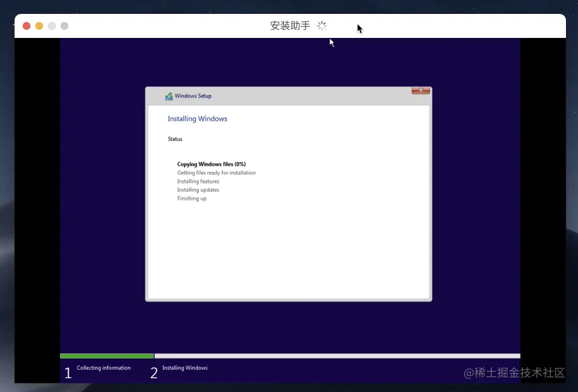The height and width of the screenshot is (392, 578).
Task: Click Copying Windows files (0%) status line
Action: tap(211, 164)
